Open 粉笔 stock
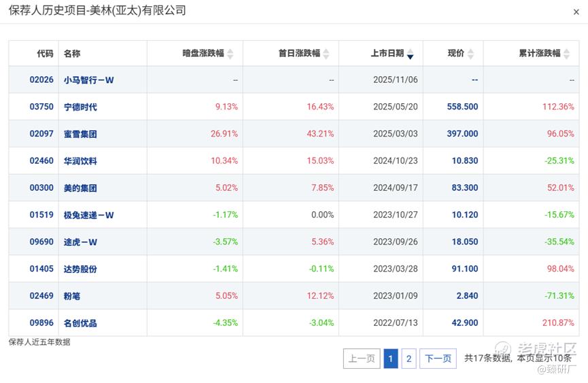The width and height of the screenshot is (588, 383). [72, 296]
